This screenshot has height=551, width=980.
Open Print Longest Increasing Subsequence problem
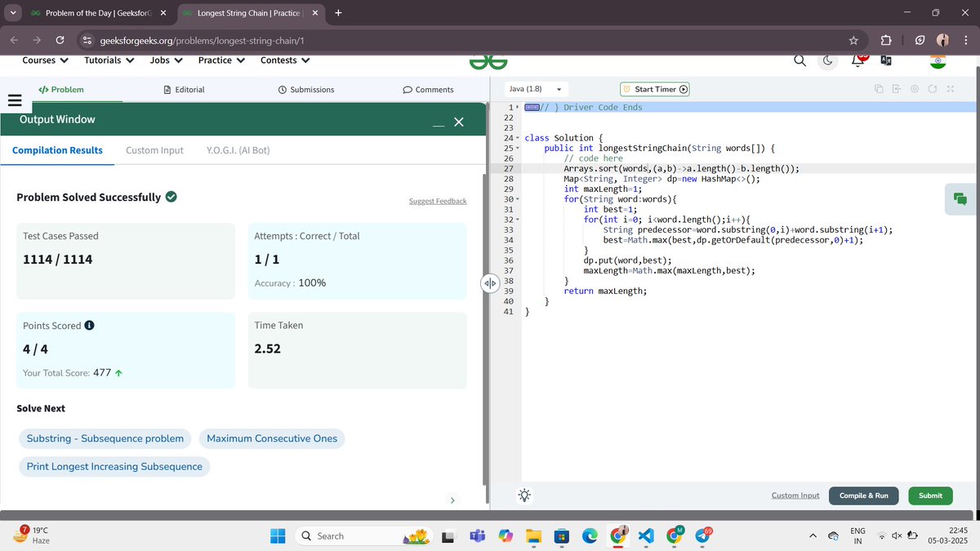tap(114, 466)
